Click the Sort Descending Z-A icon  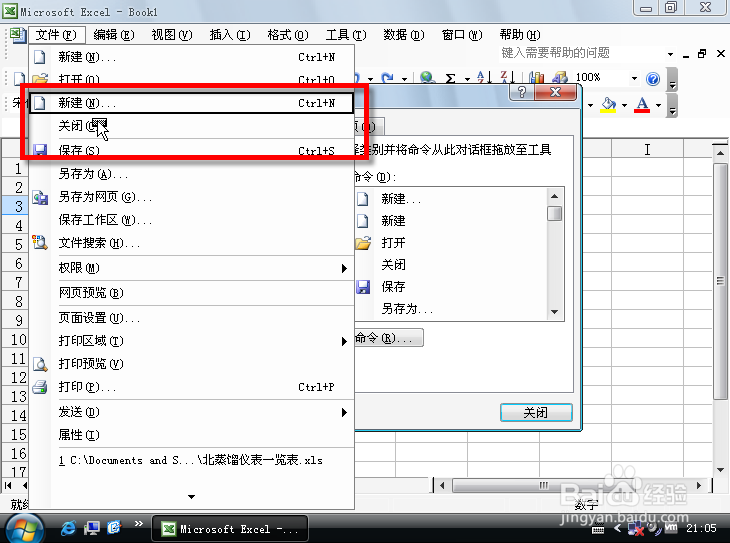[507, 78]
